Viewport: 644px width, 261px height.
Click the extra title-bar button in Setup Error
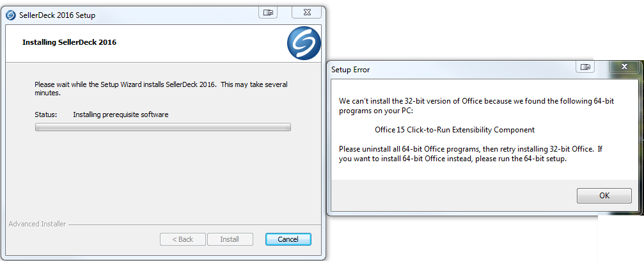pyautogui.click(x=585, y=67)
